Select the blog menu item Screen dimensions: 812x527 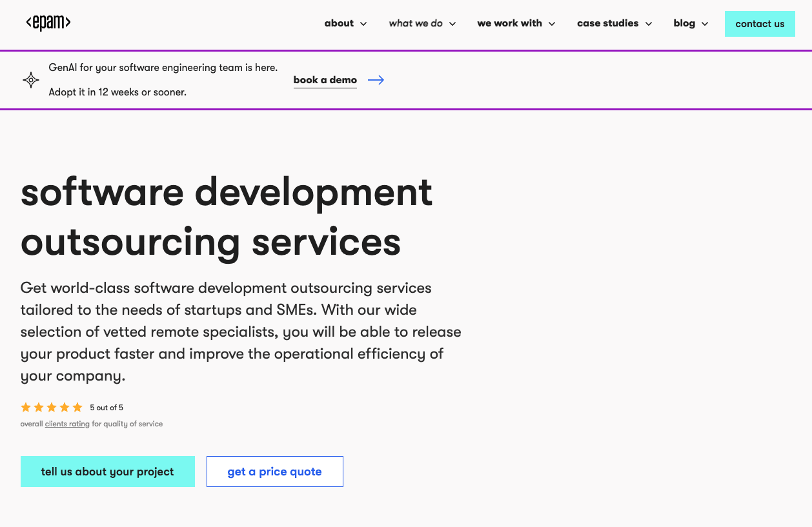(x=684, y=23)
